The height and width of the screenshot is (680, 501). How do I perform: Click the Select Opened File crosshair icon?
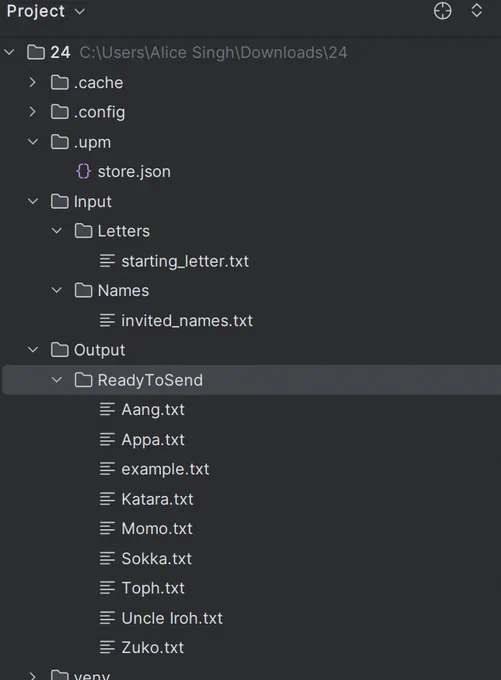[442, 11]
